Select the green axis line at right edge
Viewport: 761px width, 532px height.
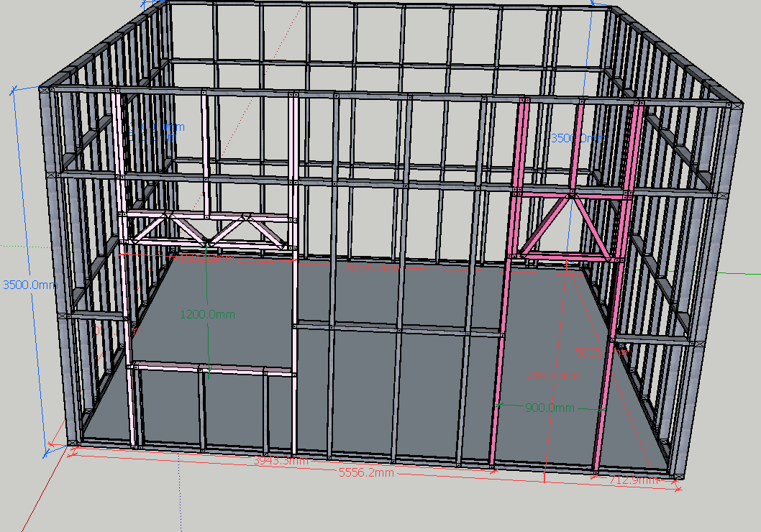click(x=744, y=273)
